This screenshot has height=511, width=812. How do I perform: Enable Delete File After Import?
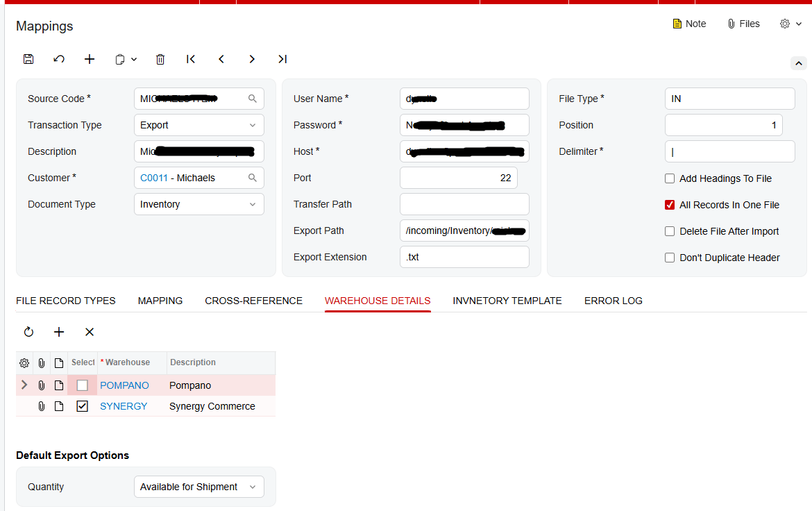coord(670,231)
